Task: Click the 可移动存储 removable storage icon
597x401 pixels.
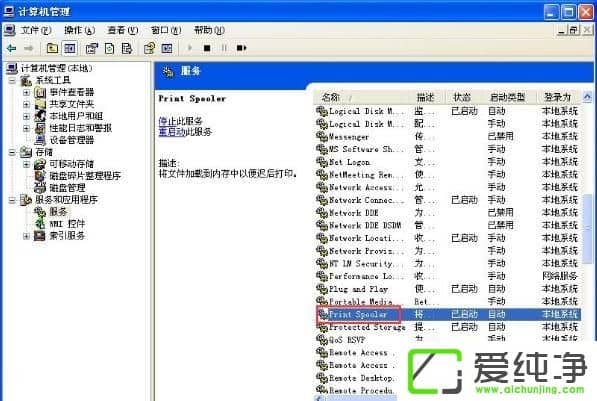Action: click(40, 164)
